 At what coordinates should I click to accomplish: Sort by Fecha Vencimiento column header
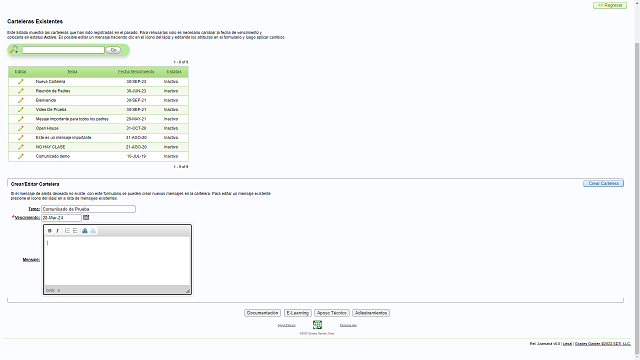point(136,71)
